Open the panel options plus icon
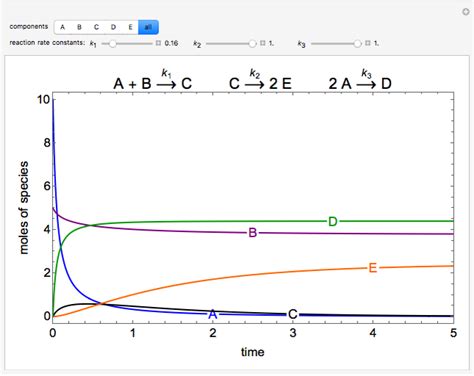 [466, 12]
